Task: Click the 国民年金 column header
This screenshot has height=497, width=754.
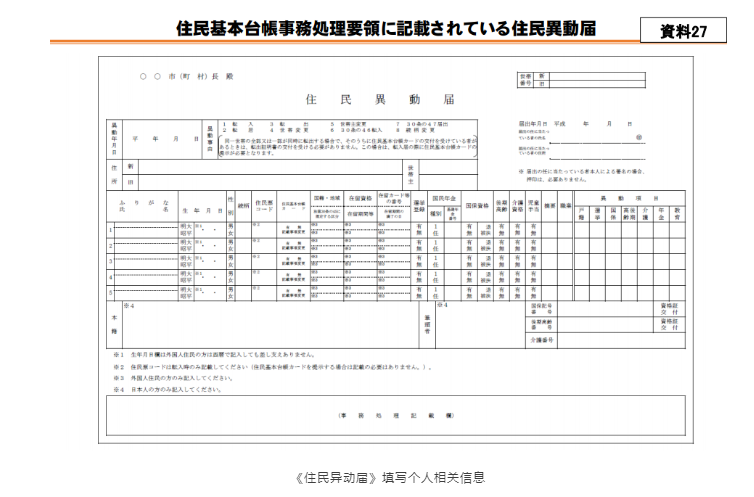Action: (x=443, y=198)
